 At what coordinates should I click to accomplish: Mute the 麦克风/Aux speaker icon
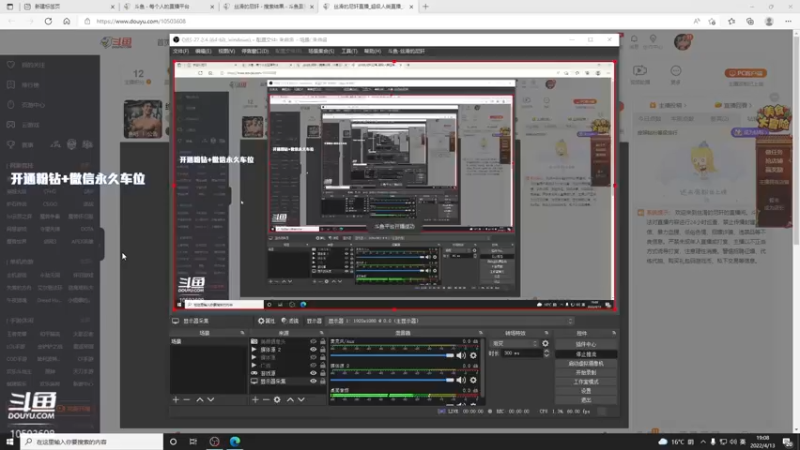pos(461,355)
